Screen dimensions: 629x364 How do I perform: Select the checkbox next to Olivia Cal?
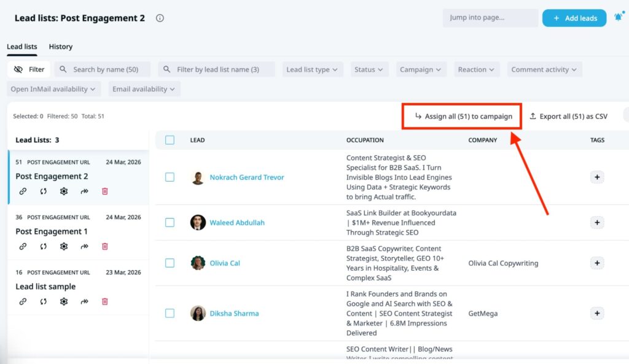tap(170, 263)
